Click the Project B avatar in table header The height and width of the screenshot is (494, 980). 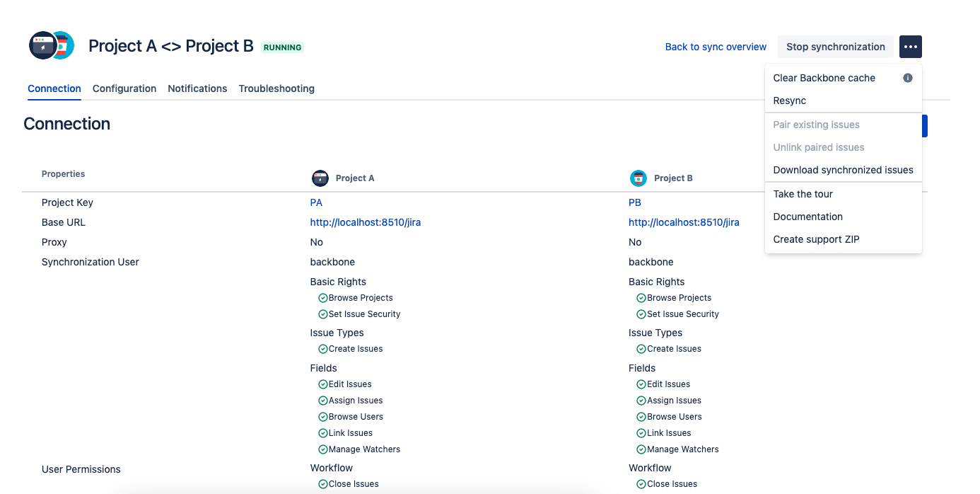(x=638, y=178)
